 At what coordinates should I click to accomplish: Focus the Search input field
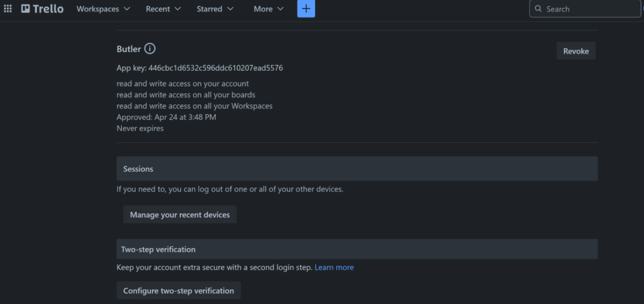coord(589,9)
